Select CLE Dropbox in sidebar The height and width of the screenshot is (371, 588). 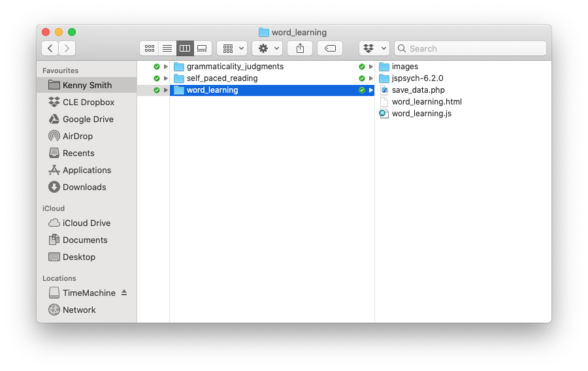(88, 102)
